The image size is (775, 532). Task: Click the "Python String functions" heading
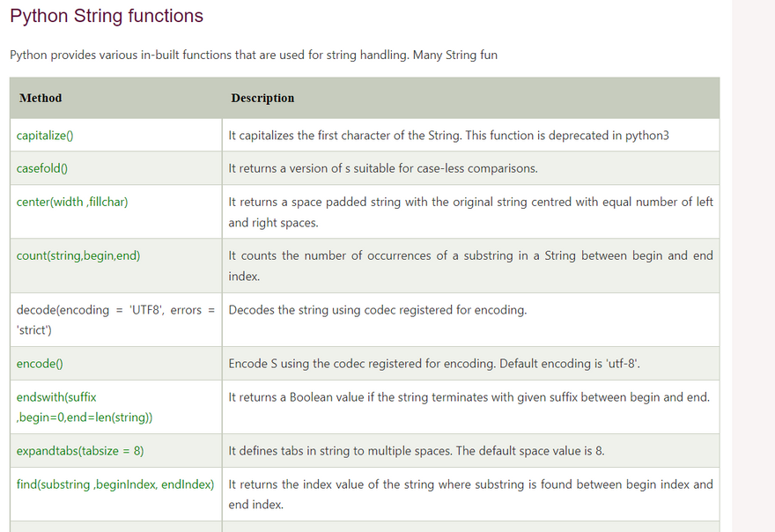point(107,16)
